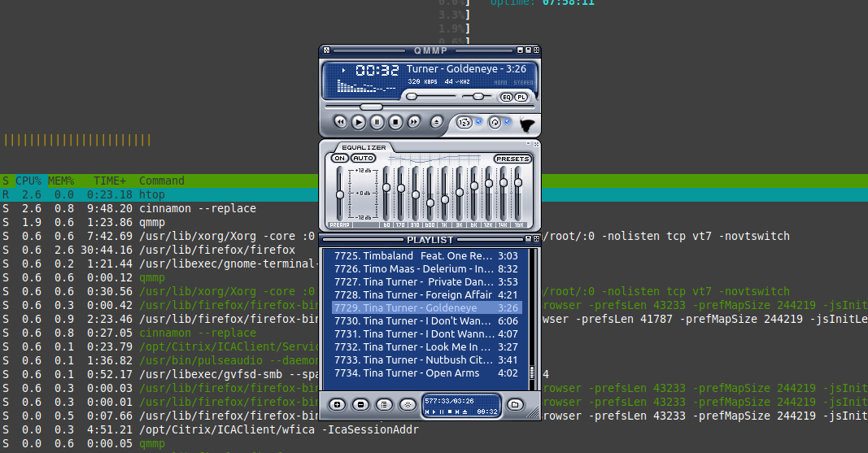The image size is (868, 453).
Task: Toggle the equalizer ON button
Action: point(339,159)
